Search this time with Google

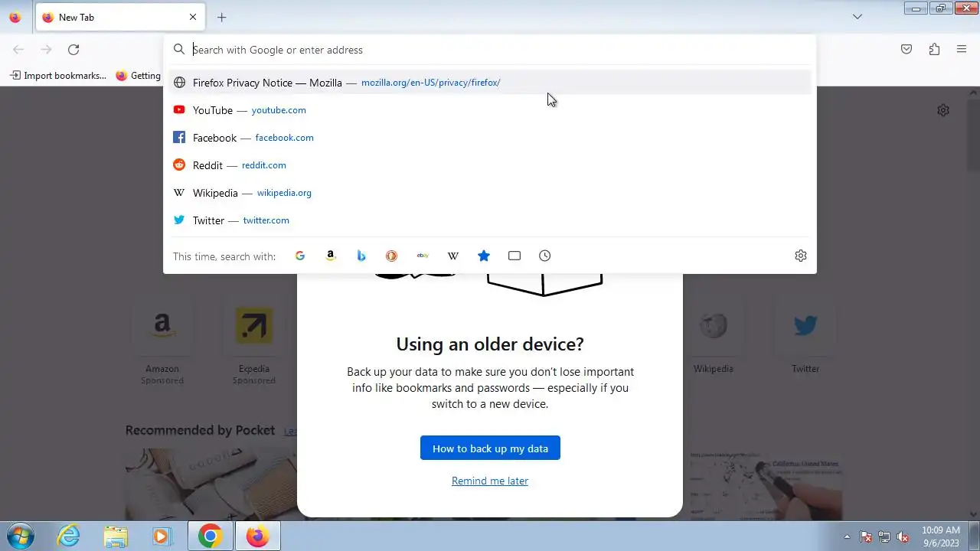[300, 256]
